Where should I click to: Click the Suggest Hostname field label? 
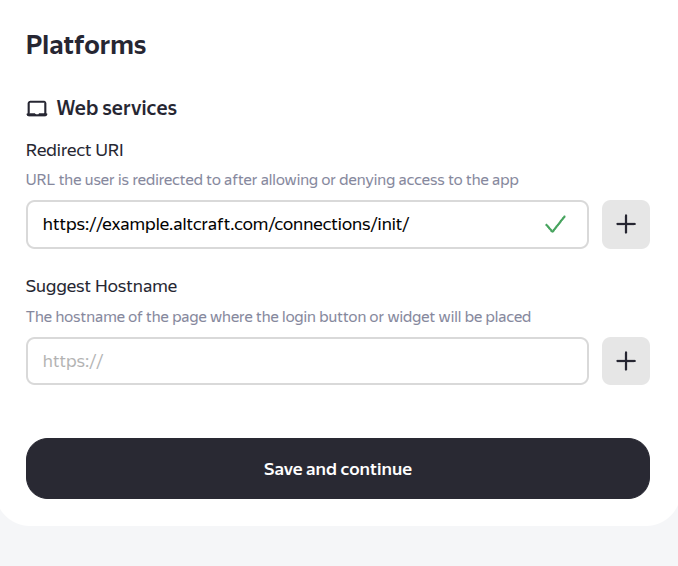tap(101, 286)
